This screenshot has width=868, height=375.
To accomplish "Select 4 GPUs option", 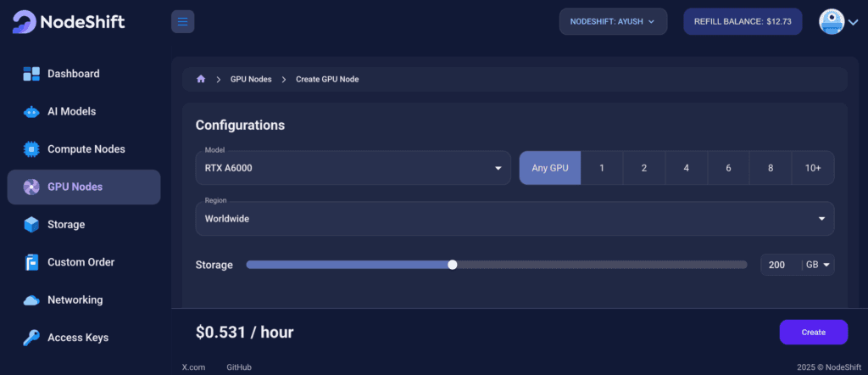I will [686, 168].
